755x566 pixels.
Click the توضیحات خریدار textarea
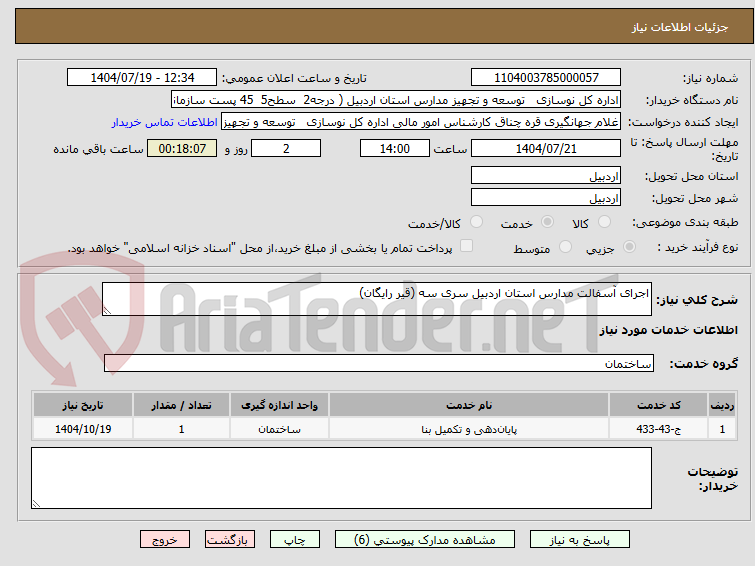click(341, 478)
